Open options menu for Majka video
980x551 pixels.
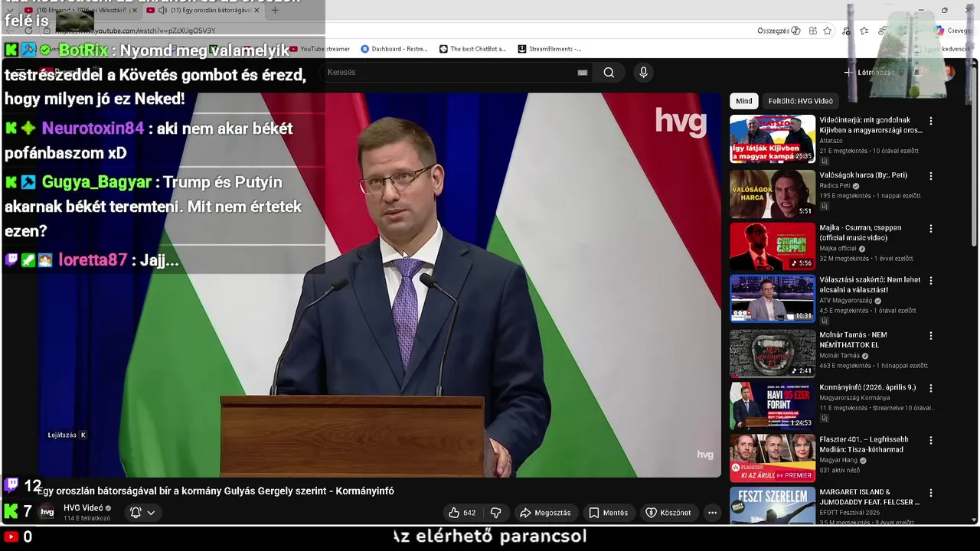click(x=931, y=229)
